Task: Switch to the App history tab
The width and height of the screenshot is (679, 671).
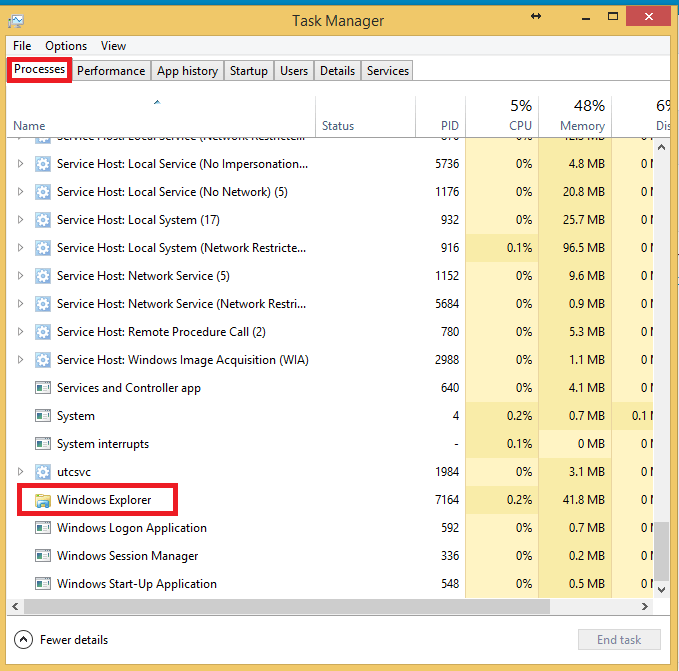Action: coord(188,71)
